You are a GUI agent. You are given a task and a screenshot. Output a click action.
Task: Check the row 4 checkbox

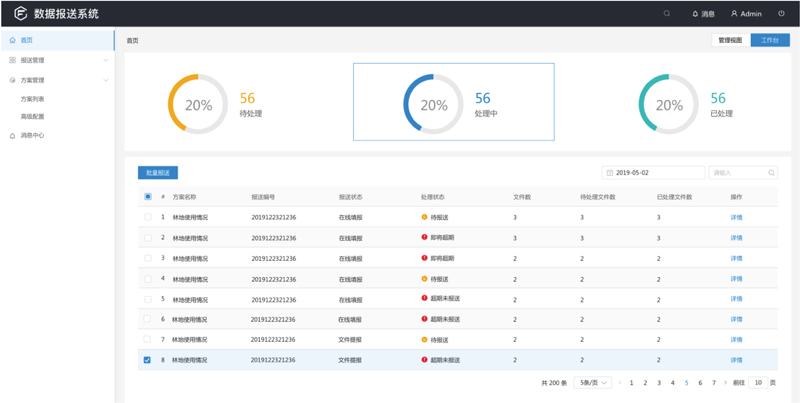click(x=147, y=279)
